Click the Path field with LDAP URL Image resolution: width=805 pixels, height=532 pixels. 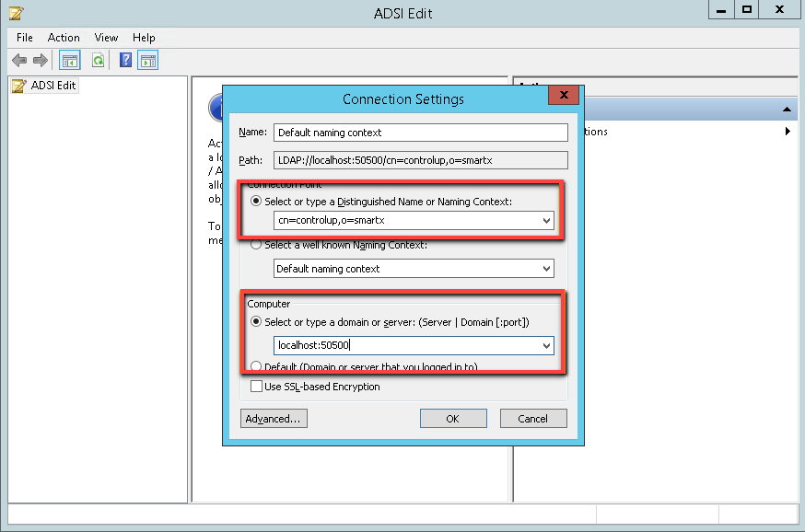(421, 160)
